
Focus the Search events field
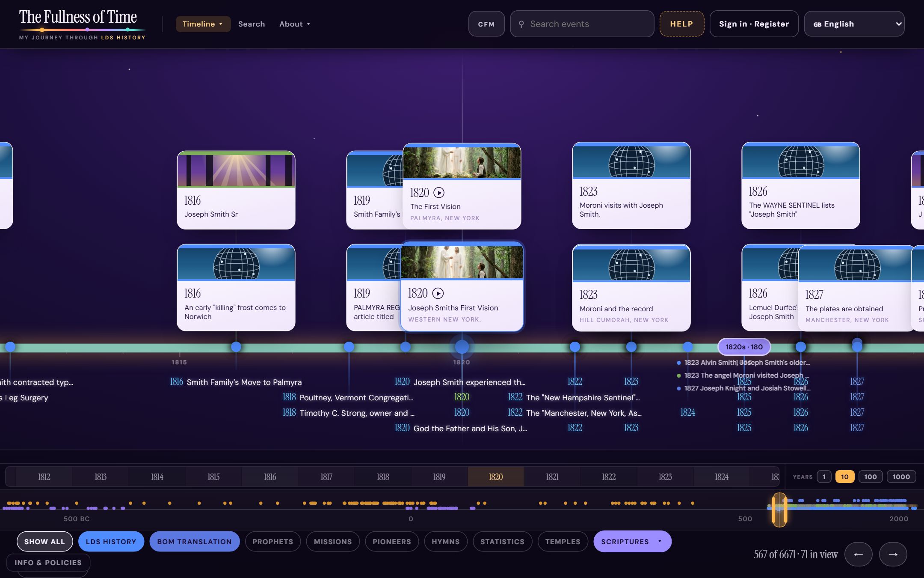point(582,24)
